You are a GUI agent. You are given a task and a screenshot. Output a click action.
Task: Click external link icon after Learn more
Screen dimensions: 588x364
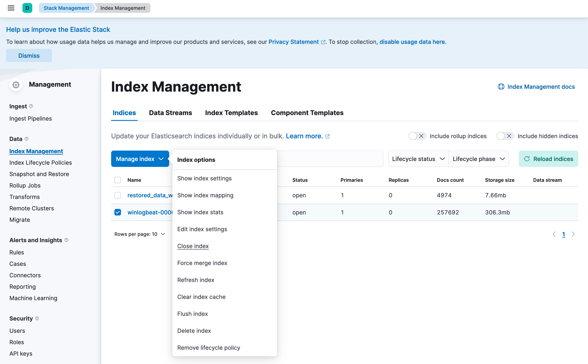coord(328,136)
